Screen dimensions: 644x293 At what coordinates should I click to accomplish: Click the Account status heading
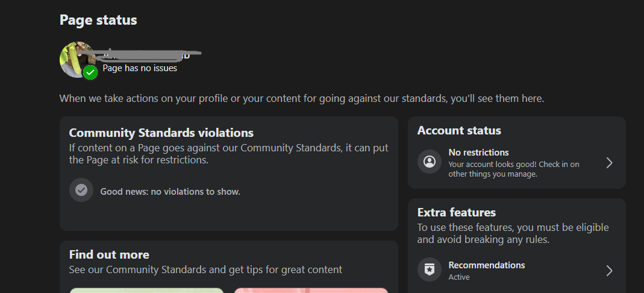[x=459, y=131]
